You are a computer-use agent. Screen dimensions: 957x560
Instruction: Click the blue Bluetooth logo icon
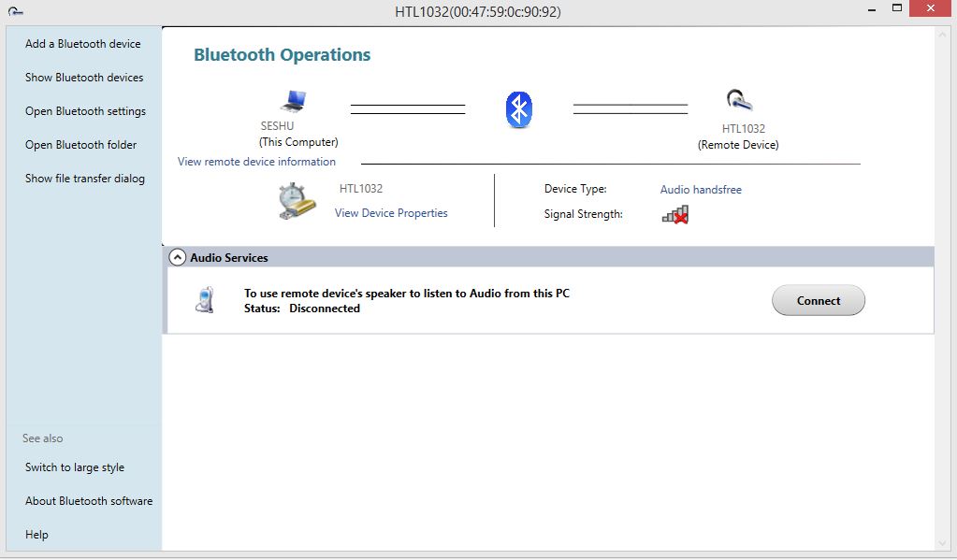click(x=519, y=109)
